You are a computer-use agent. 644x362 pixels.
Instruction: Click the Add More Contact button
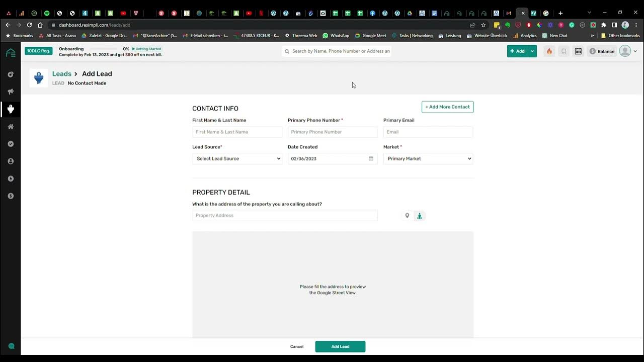447,107
